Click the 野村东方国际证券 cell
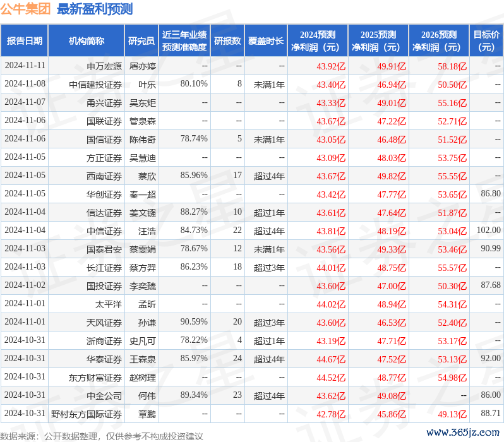 click(x=87, y=414)
